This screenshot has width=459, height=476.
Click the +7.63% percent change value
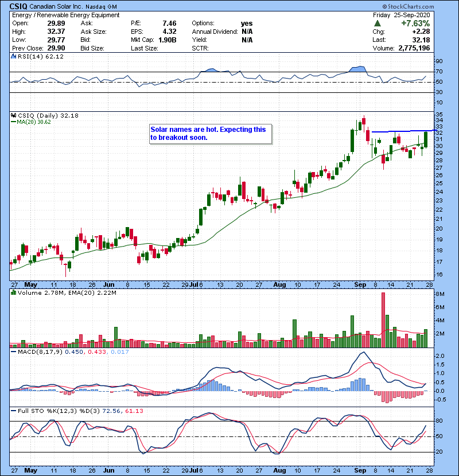(415, 24)
